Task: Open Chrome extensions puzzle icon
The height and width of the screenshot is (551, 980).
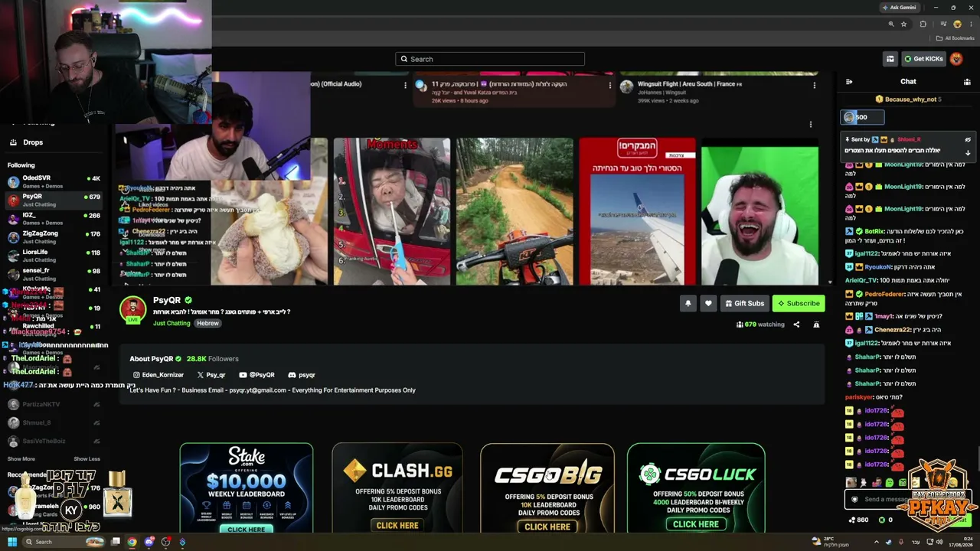Action: click(923, 24)
